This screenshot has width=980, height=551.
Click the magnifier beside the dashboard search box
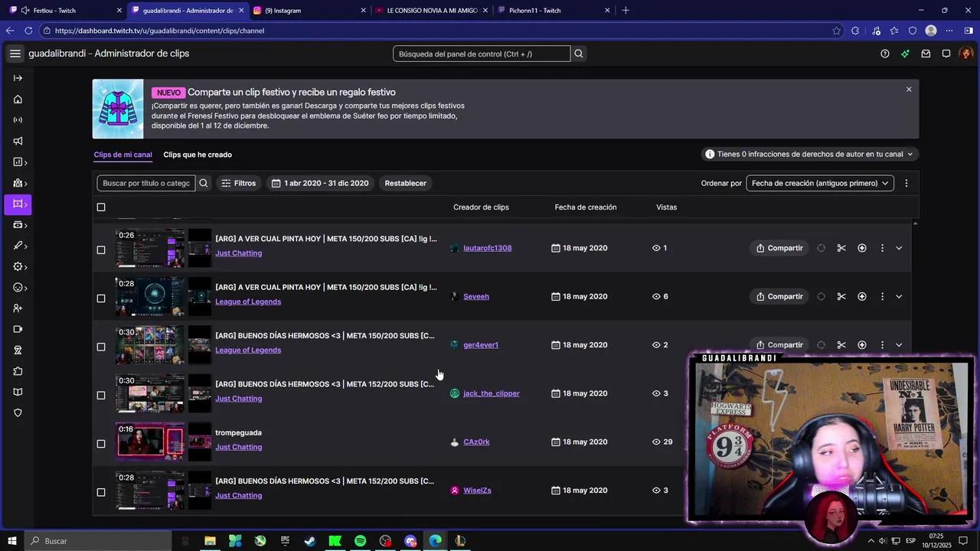point(579,54)
